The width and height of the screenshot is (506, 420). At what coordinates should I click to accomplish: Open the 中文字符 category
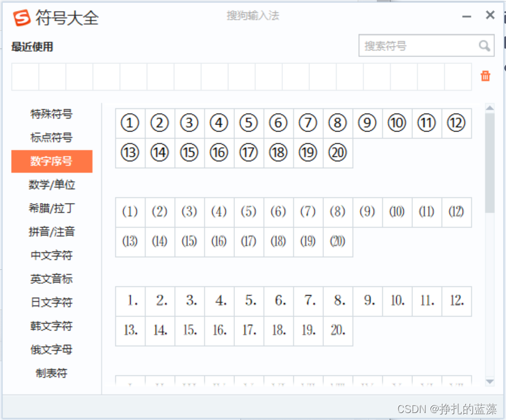52,255
